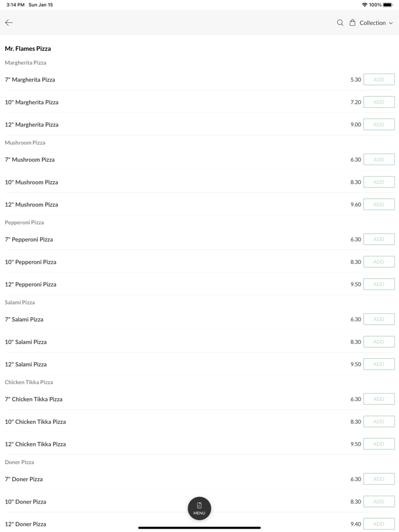This screenshot has width=399, height=532.
Task: Open the search magnifier icon
Action: click(x=340, y=23)
